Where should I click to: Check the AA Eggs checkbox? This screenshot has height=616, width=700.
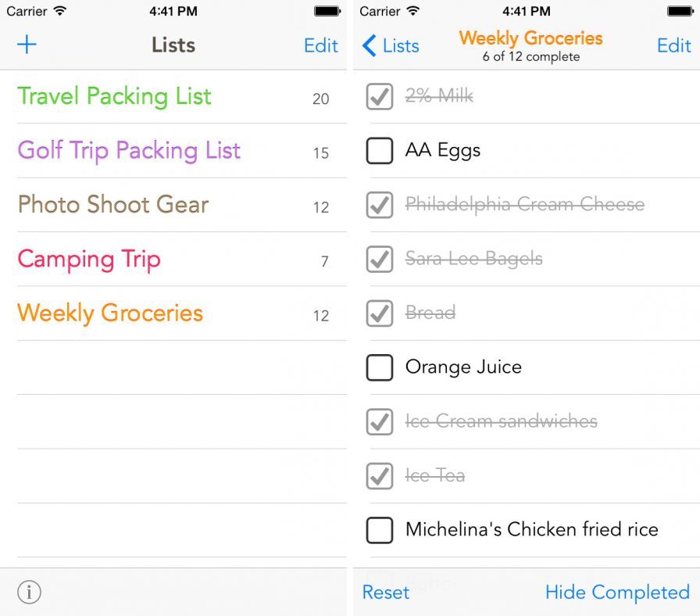(x=380, y=151)
